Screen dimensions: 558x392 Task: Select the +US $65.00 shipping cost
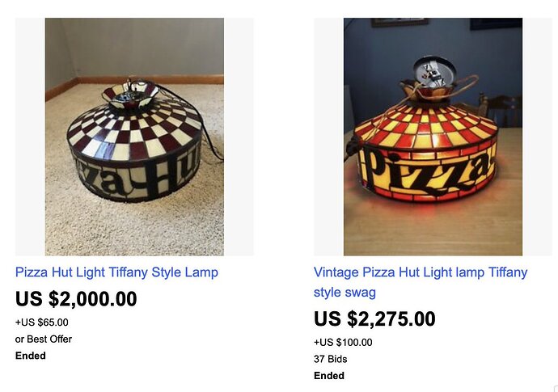tap(41, 322)
